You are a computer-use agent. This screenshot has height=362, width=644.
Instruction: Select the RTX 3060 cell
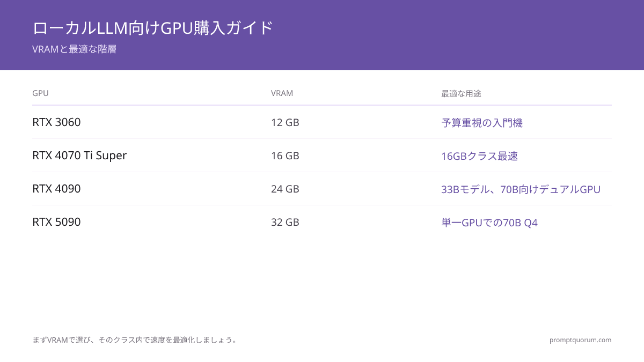coord(56,122)
